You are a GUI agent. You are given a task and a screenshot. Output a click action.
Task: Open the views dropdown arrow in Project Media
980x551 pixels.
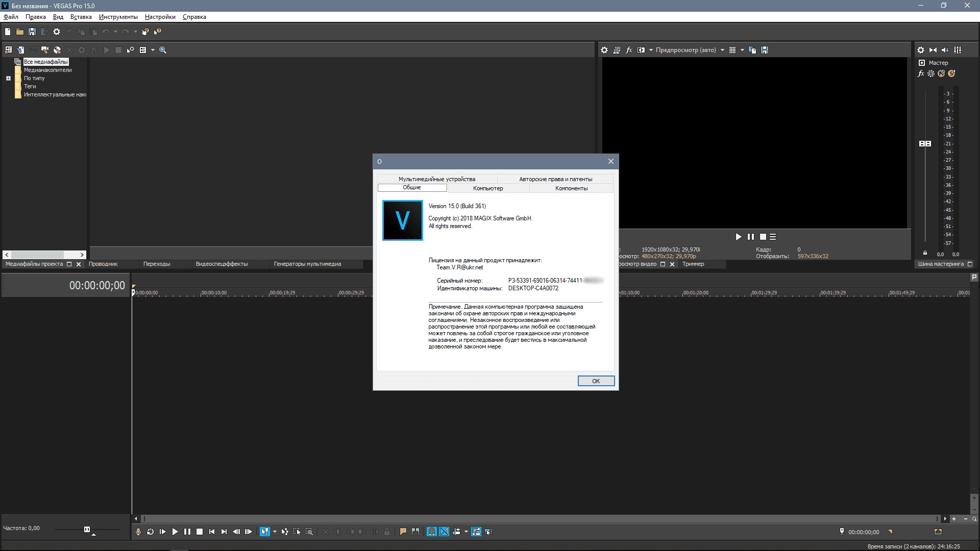point(153,50)
